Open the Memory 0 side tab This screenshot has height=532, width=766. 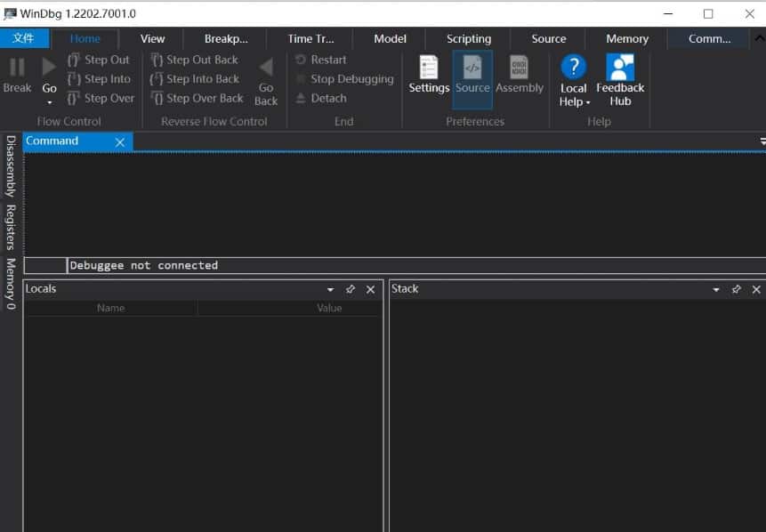[x=11, y=284]
